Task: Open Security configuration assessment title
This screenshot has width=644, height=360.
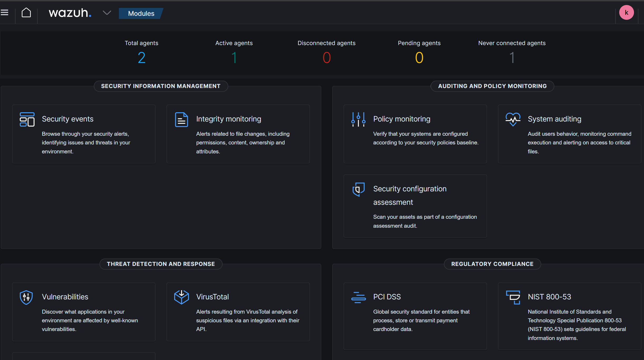Action: point(410,195)
